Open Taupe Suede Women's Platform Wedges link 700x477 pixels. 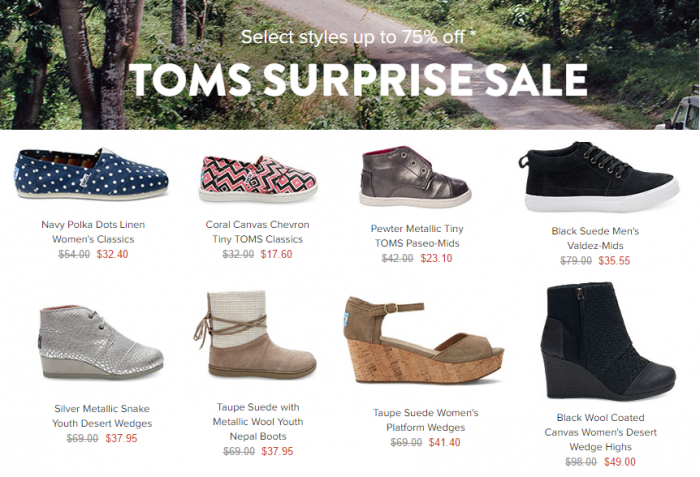(x=425, y=420)
